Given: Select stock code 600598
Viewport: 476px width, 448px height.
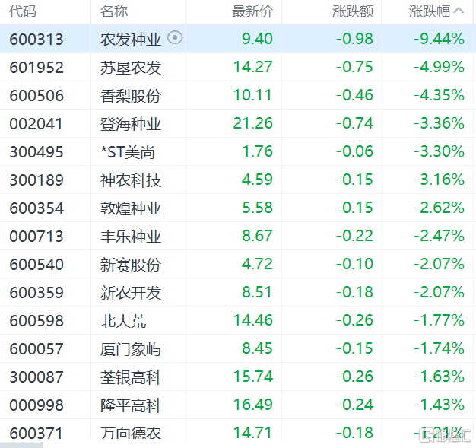Looking at the screenshot, I should (x=36, y=321).
